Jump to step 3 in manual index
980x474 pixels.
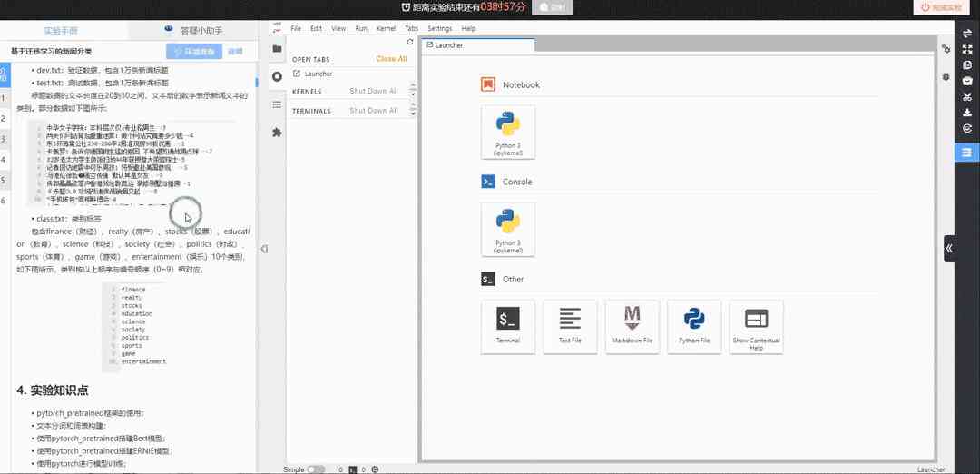(3, 139)
